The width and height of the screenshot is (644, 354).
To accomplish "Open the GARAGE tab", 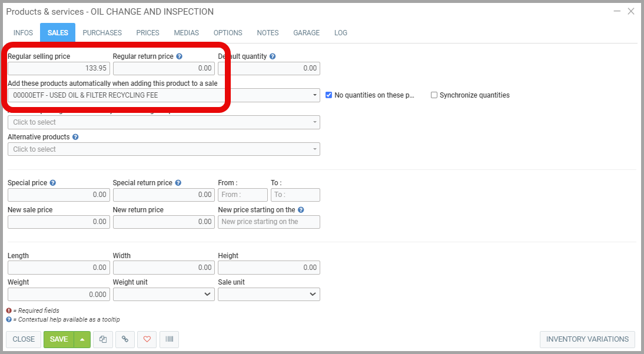I will point(306,33).
